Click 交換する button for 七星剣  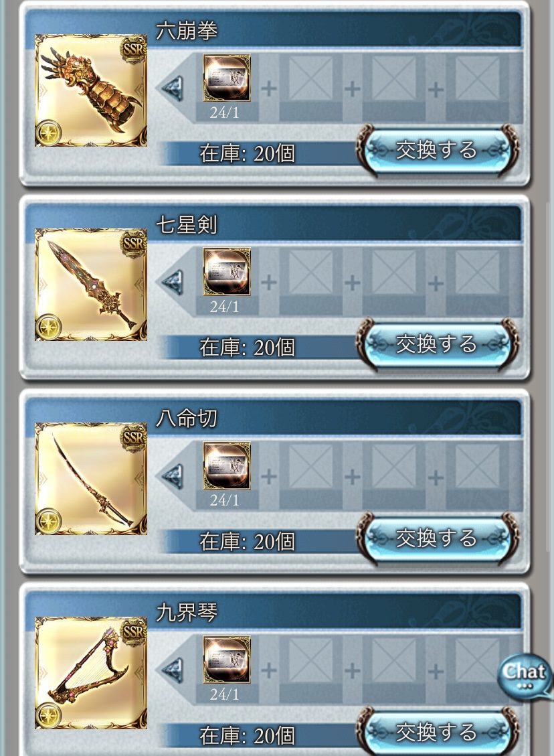coord(438,344)
